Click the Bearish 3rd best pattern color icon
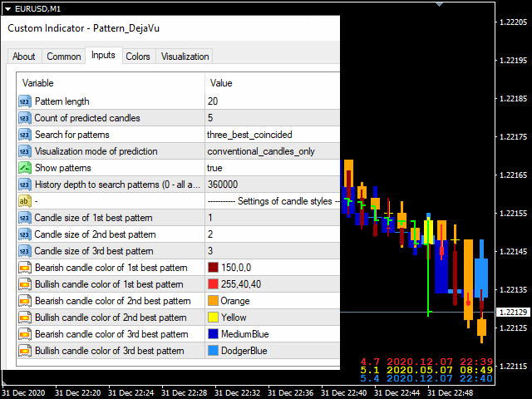Image resolution: width=532 pixels, height=399 pixels. pyautogui.click(x=25, y=334)
